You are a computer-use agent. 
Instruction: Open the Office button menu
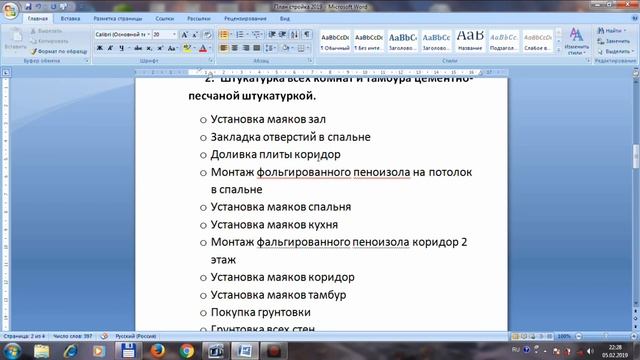tap(10, 10)
